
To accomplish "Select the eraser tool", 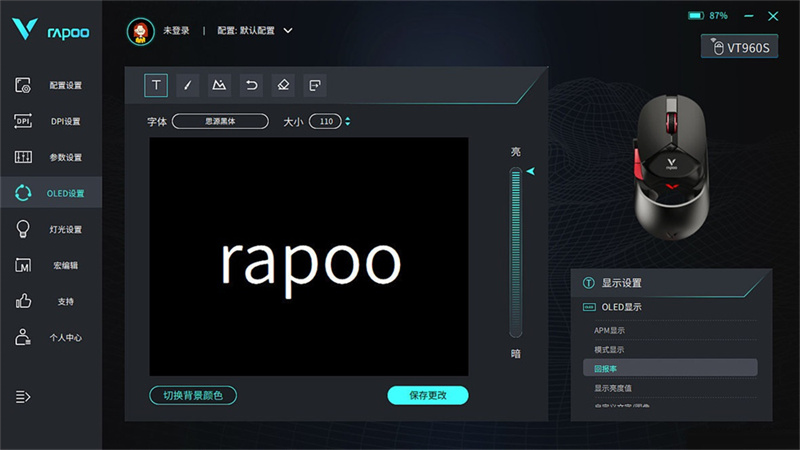I will pos(283,85).
